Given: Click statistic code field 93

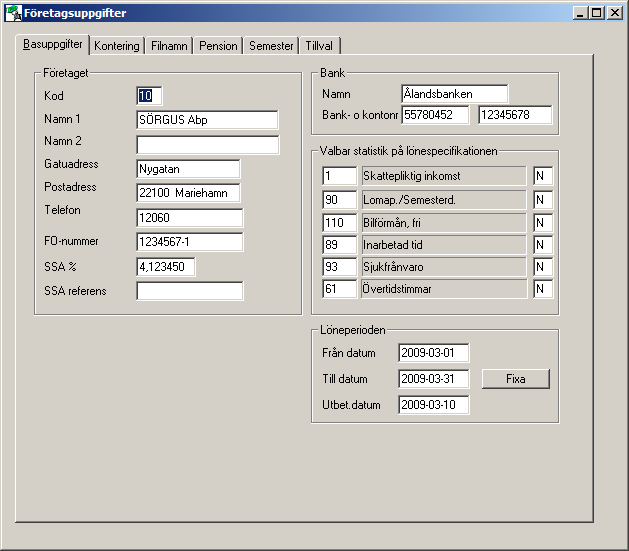Looking at the screenshot, I should pos(339,267).
